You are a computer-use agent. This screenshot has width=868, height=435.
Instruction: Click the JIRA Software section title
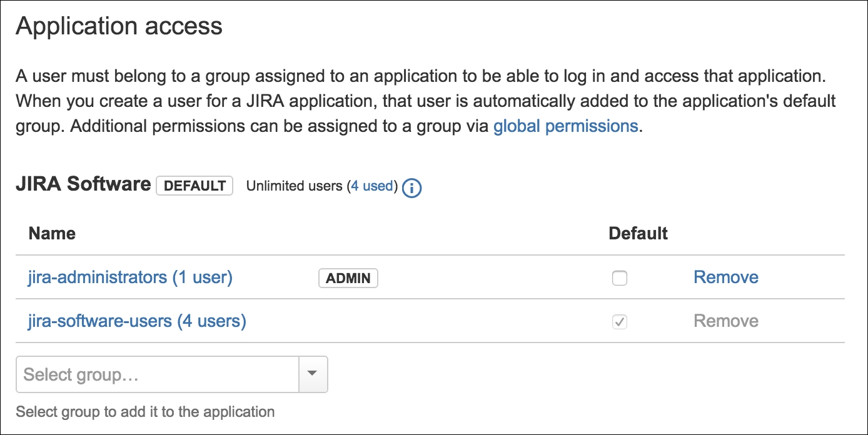coord(83,184)
